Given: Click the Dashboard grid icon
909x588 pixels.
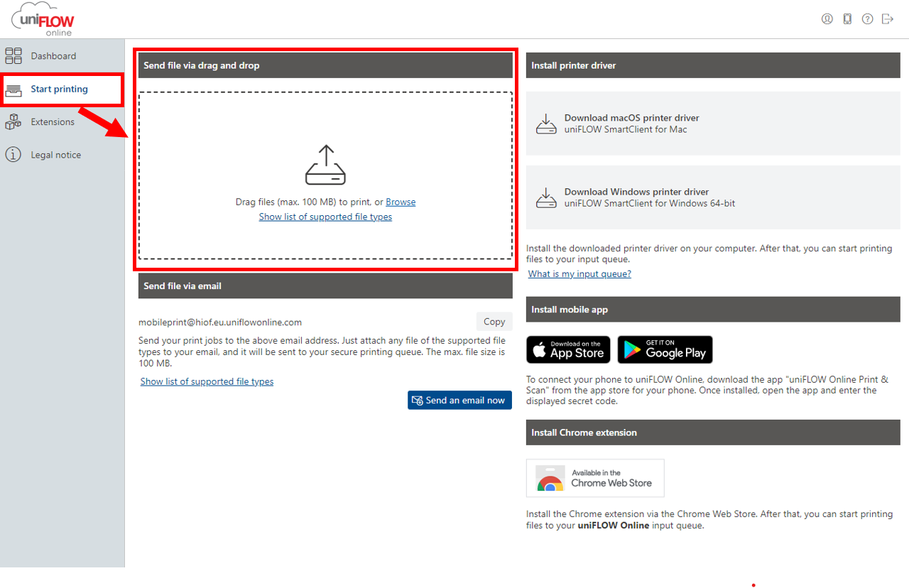Looking at the screenshot, I should pyautogui.click(x=13, y=56).
